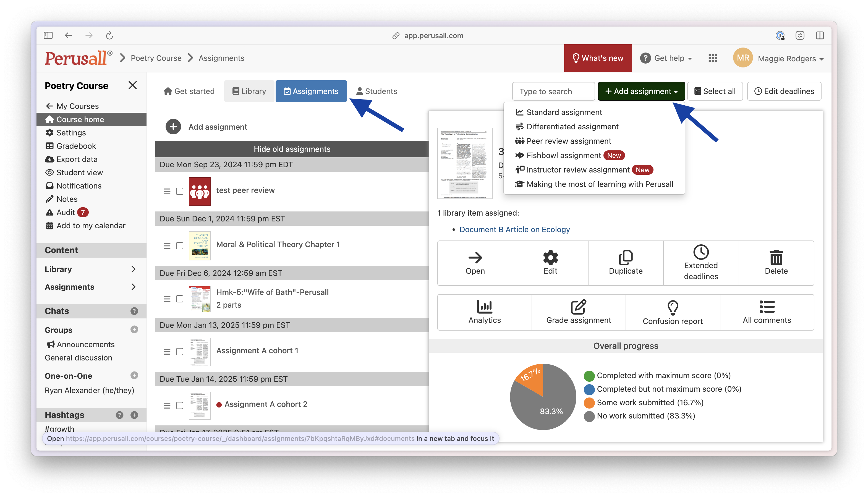Add a hashtag with the plus icon
The height and width of the screenshot is (497, 868).
pos(134,415)
